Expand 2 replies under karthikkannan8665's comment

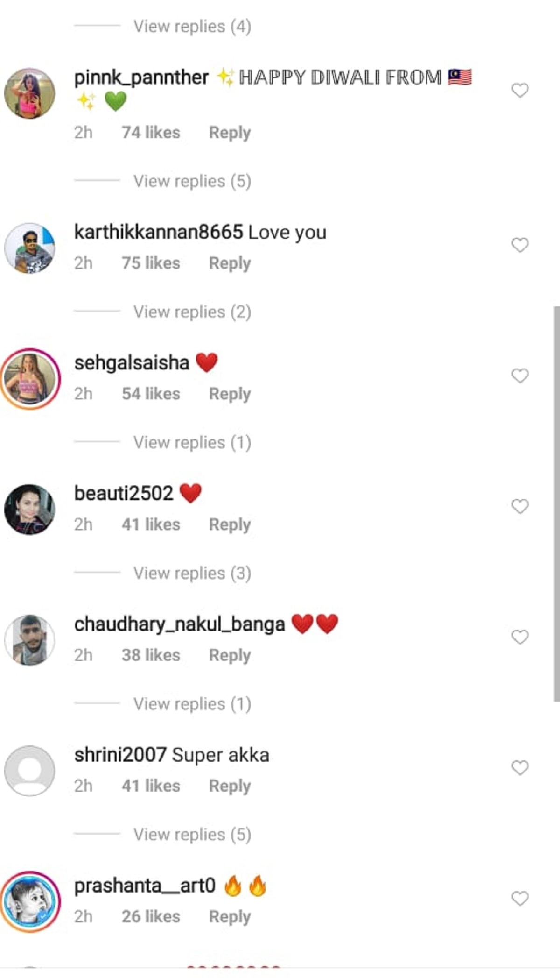pos(192,312)
